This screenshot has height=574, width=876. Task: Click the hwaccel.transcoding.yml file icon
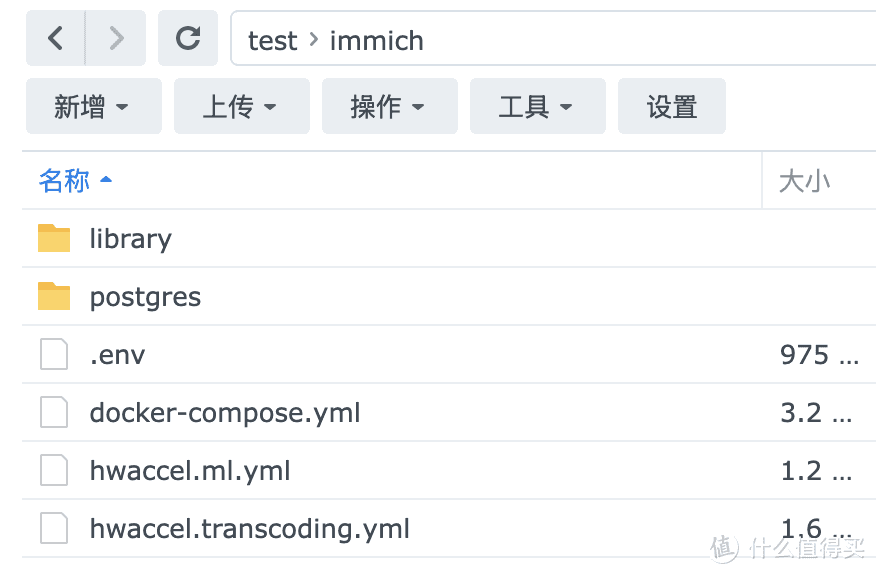(x=54, y=528)
